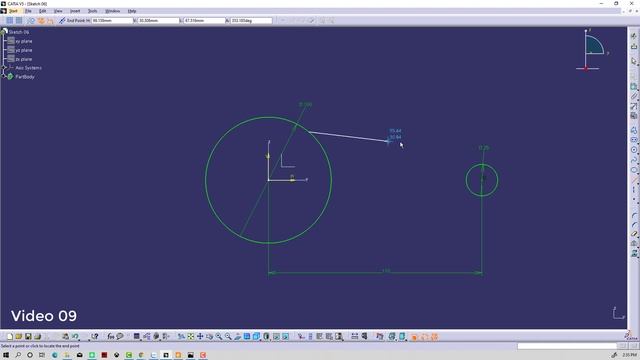The image size is (640, 360).
Task: Toggle the Grid icon in Sketch tools
Action: pos(9,20)
